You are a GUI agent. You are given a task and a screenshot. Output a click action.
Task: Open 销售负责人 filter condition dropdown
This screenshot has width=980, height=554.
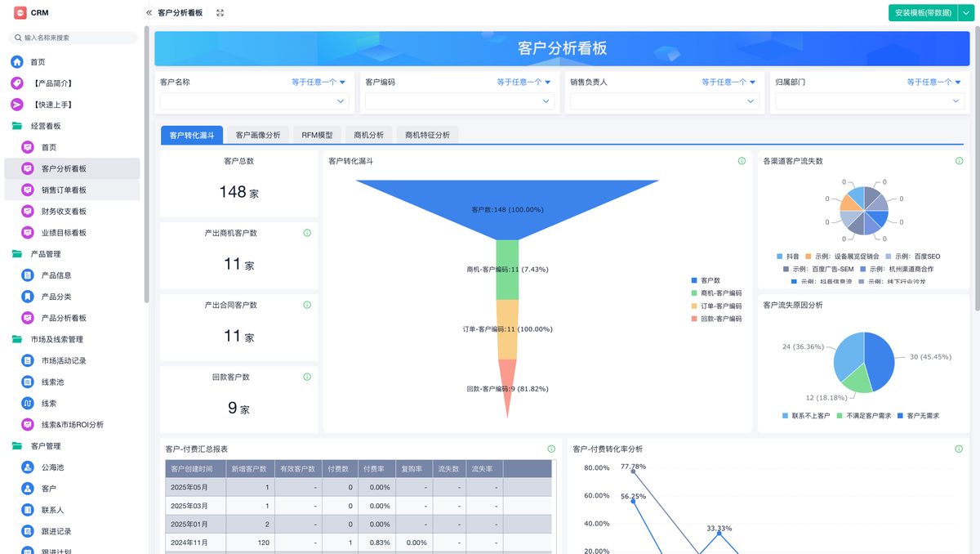[729, 82]
